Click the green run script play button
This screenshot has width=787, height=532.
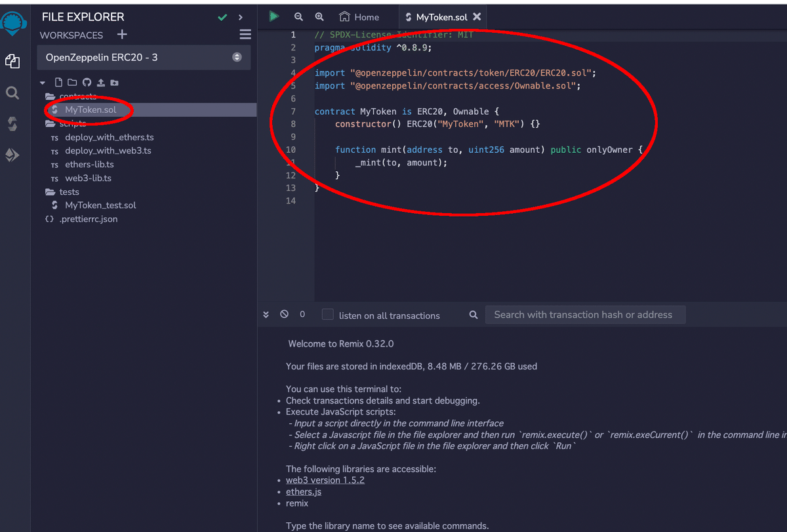(x=274, y=17)
